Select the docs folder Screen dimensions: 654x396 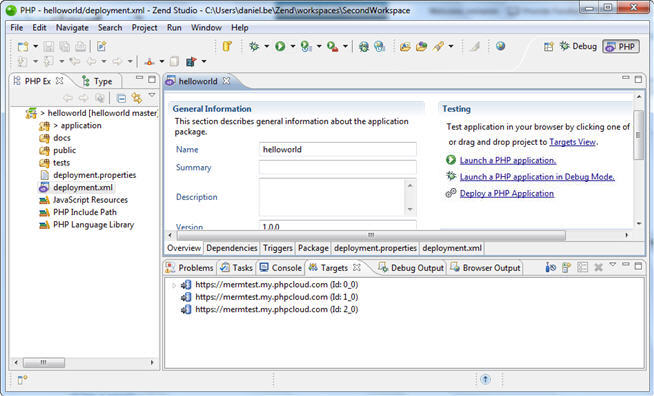click(62, 138)
